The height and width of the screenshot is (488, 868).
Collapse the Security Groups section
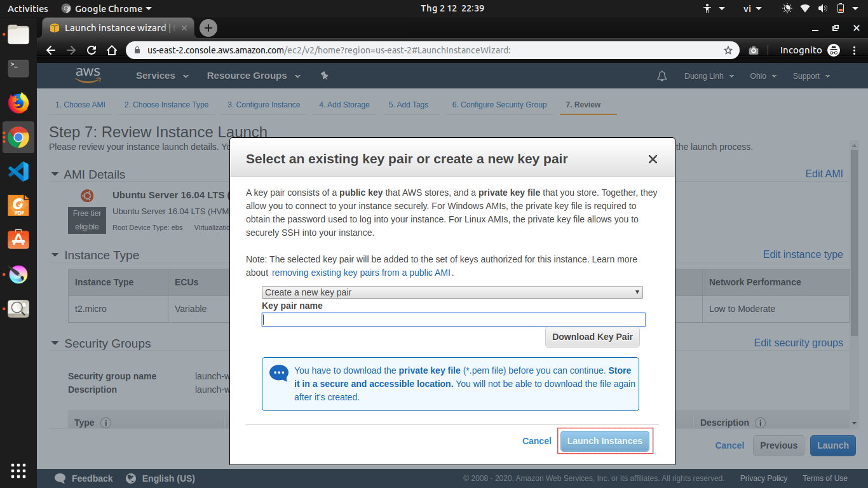55,344
